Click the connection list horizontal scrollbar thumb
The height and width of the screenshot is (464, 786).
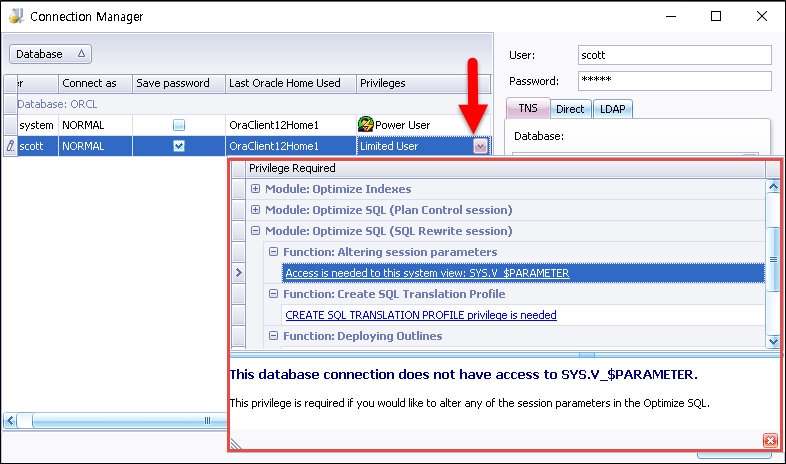[129, 420]
